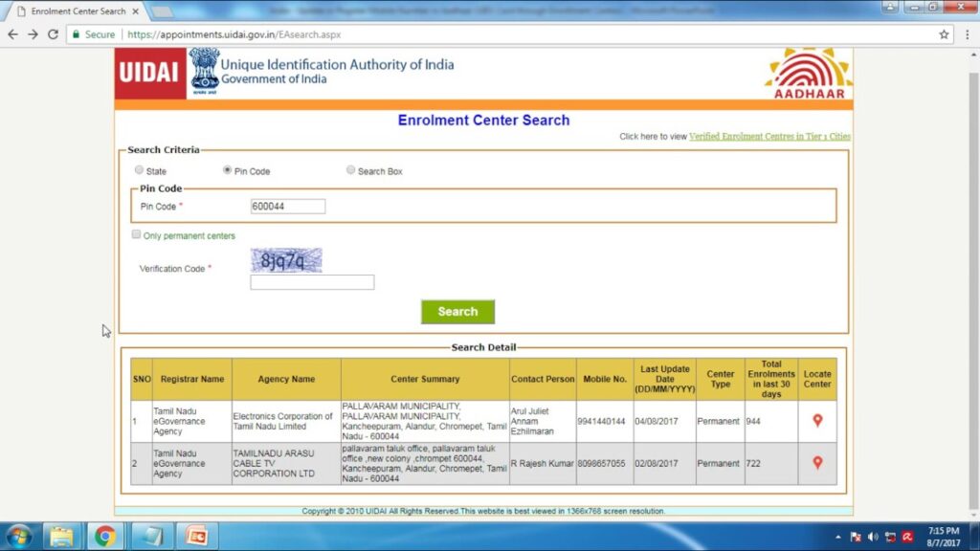The image size is (980, 551).
Task: Select the Pin Code radio button
Action: (x=228, y=170)
